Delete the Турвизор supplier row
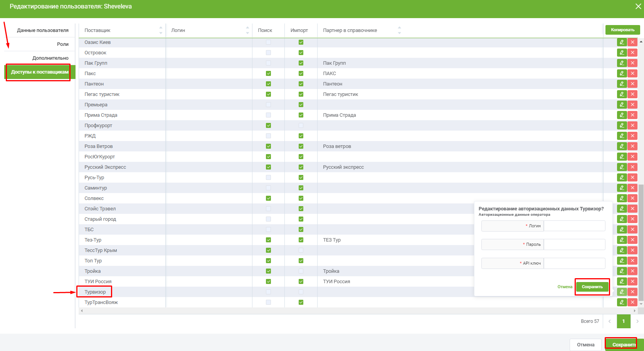 632,292
